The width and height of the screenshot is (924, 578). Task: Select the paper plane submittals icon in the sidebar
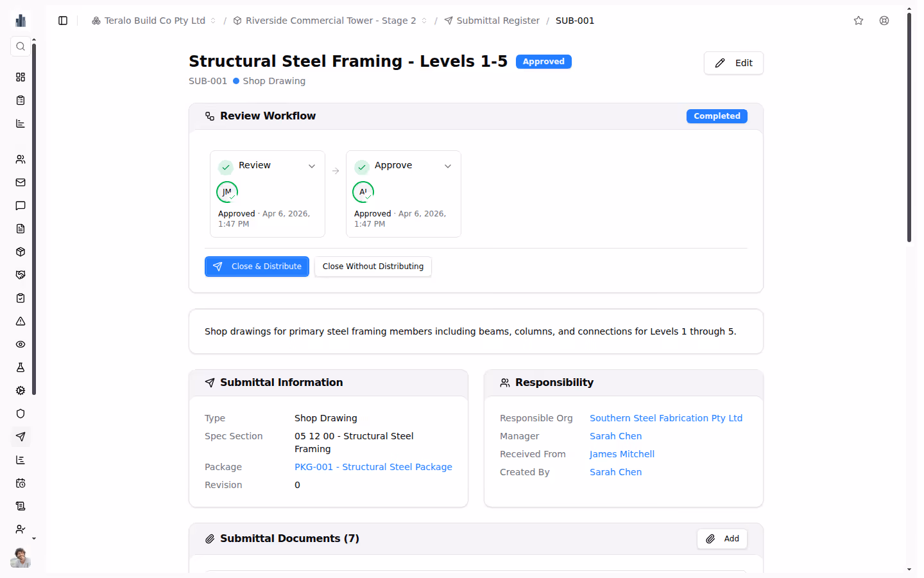pyautogui.click(x=21, y=437)
